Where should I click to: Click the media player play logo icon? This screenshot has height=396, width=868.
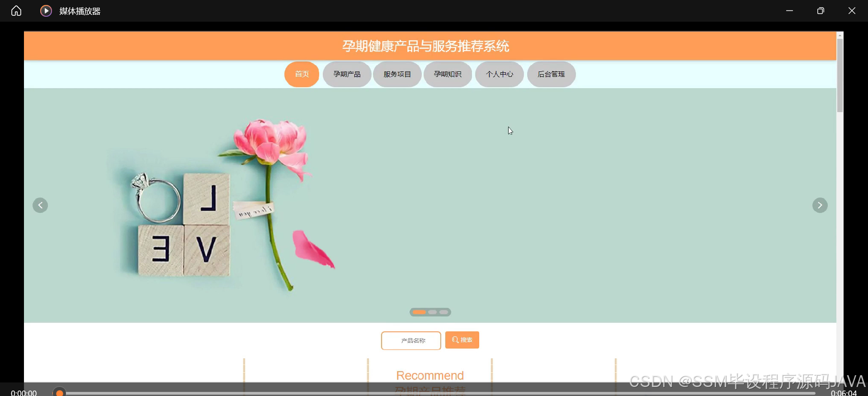tap(46, 11)
